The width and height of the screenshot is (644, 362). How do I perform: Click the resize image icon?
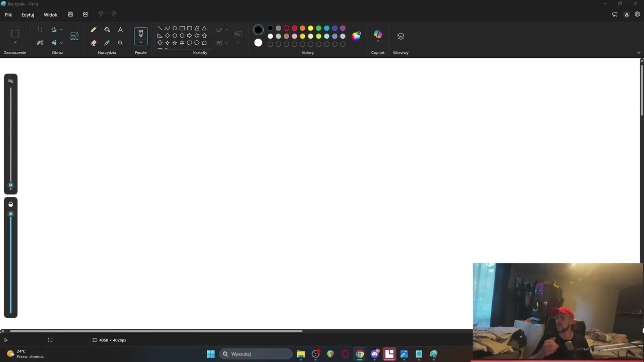[x=74, y=36]
